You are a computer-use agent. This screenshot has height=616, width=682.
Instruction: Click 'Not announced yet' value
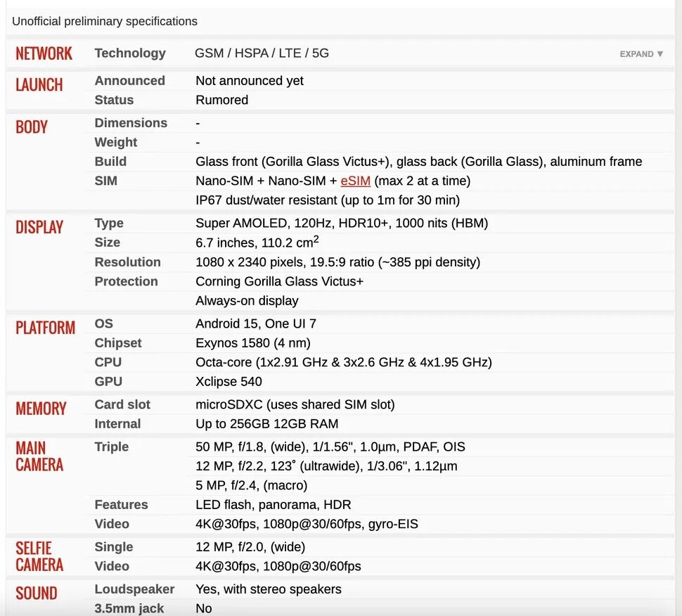pyautogui.click(x=250, y=81)
